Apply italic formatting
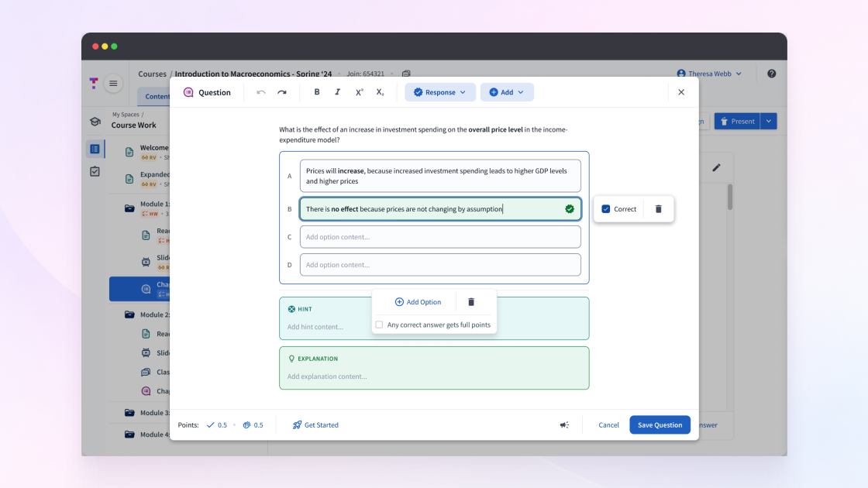 tap(337, 92)
